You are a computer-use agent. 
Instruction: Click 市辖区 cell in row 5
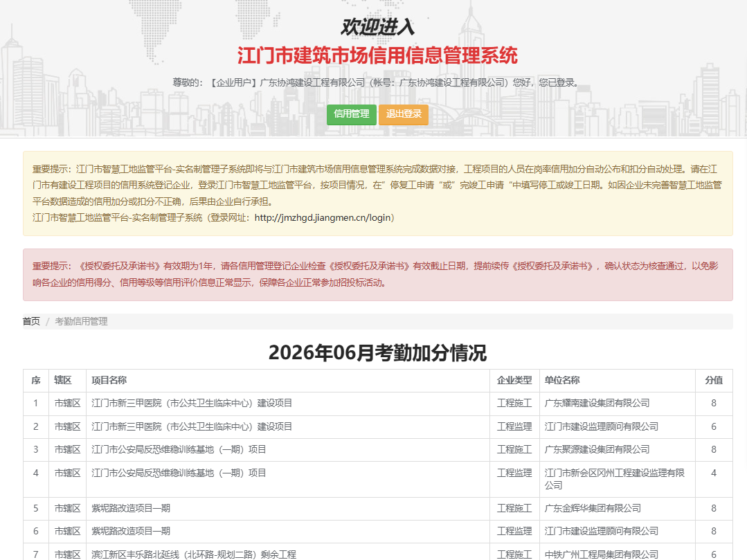click(68, 509)
